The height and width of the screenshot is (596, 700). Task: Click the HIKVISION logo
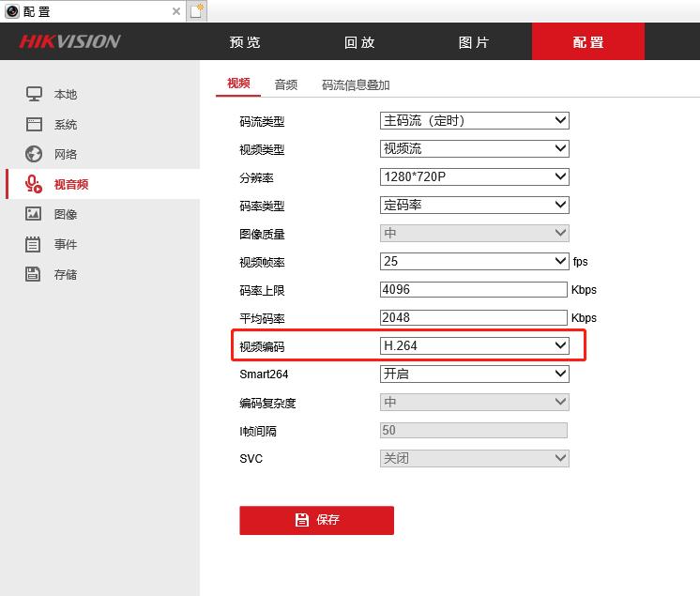[x=69, y=41]
